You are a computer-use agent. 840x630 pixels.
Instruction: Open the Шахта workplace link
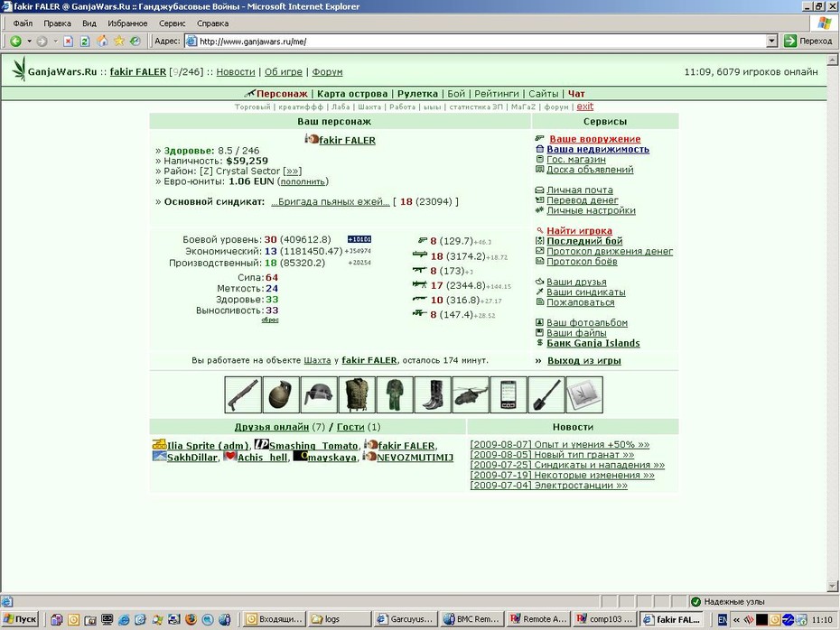(x=317, y=360)
